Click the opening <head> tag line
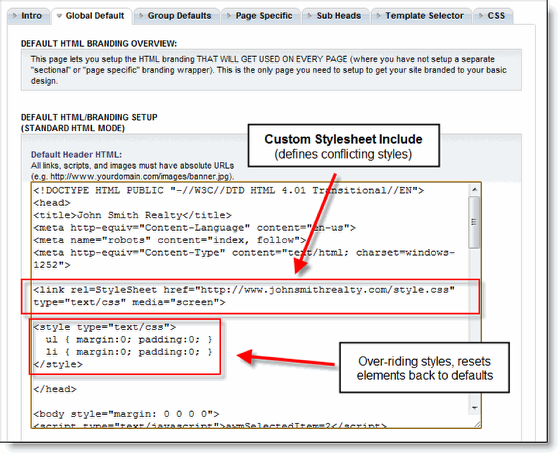560x455 pixels. [x=52, y=203]
